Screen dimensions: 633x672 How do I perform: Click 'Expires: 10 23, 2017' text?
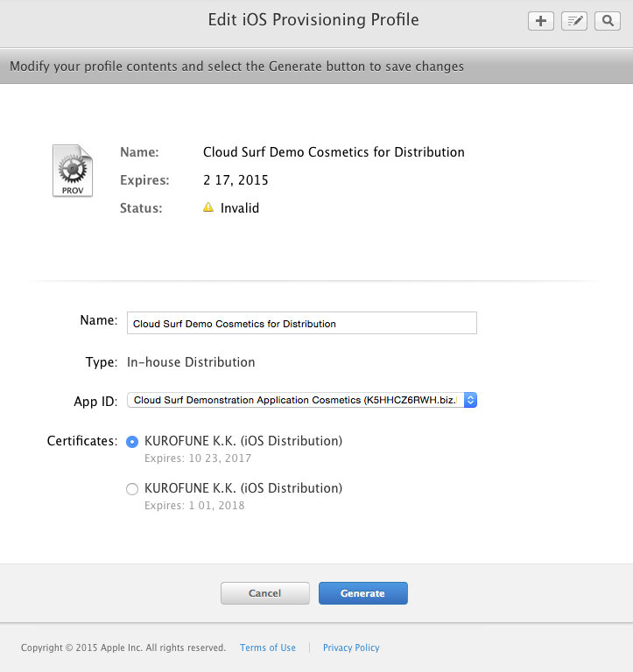pos(198,458)
